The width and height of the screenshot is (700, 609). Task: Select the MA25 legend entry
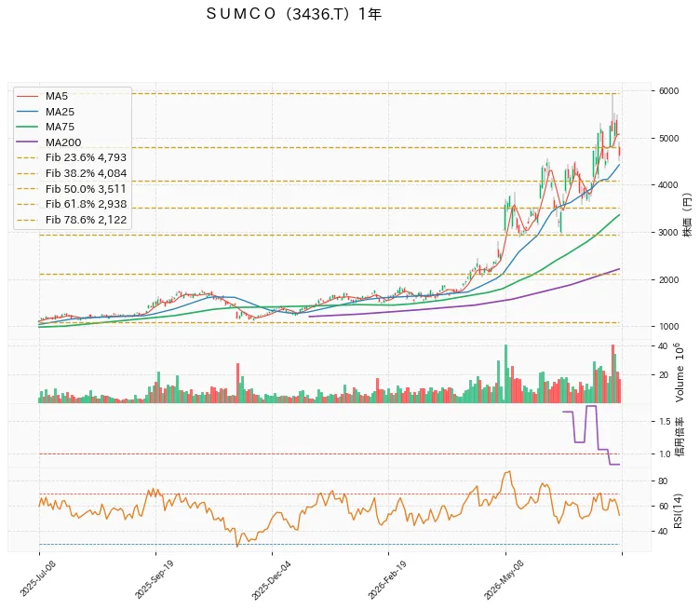(45, 112)
